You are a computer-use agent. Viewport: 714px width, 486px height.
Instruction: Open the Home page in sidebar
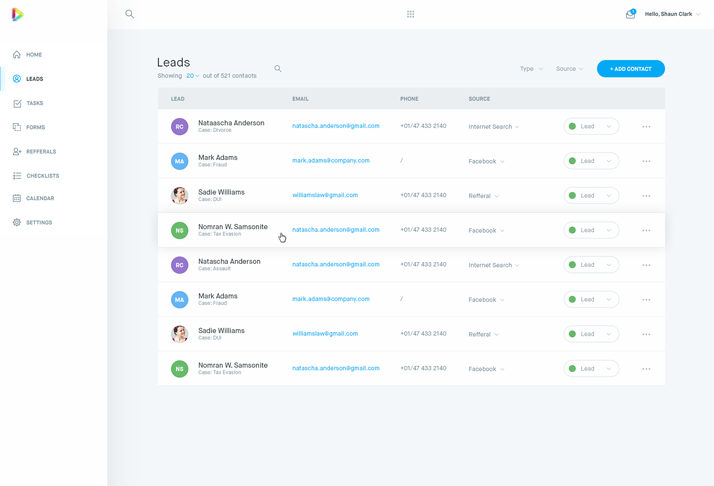coord(33,55)
